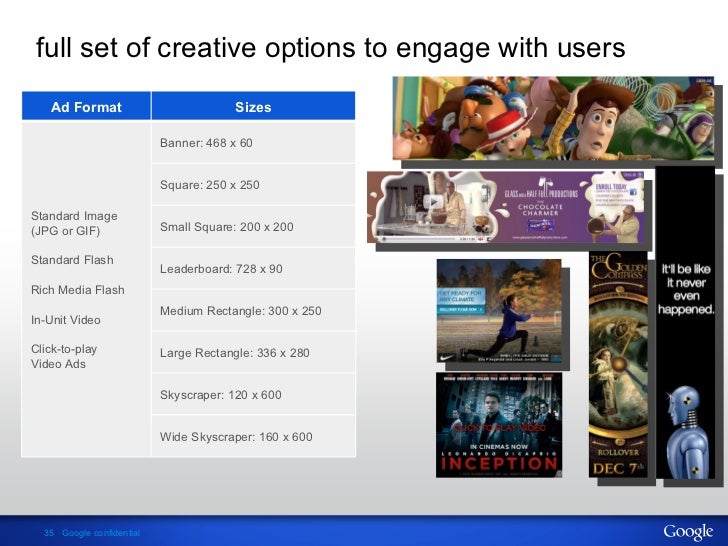Select the Nike runner rectangle ad
Viewport: 728px width, 546px height.
tap(499, 311)
